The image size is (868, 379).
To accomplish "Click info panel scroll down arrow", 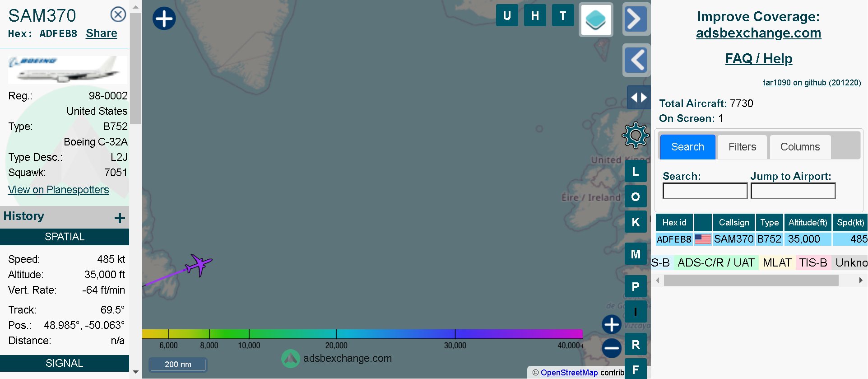I will tap(135, 372).
